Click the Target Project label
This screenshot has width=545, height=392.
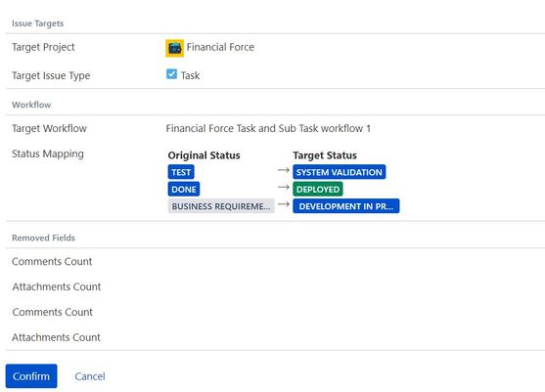pos(43,47)
